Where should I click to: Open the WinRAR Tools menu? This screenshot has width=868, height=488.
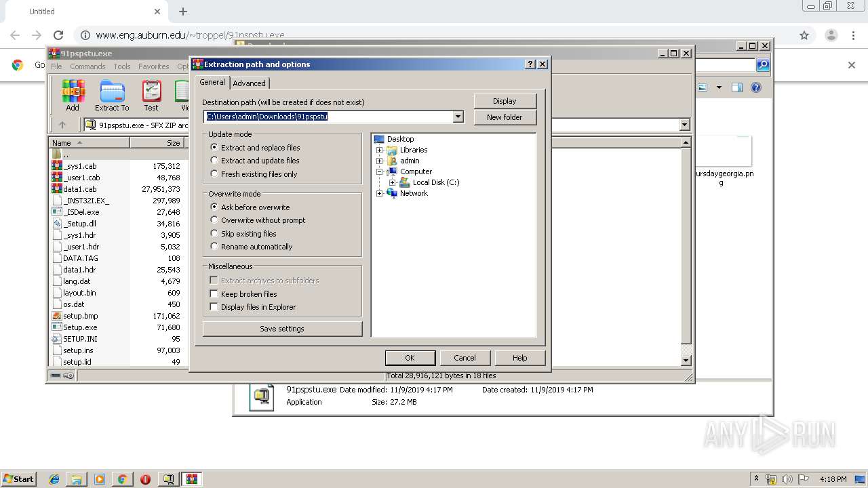point(122,66)
